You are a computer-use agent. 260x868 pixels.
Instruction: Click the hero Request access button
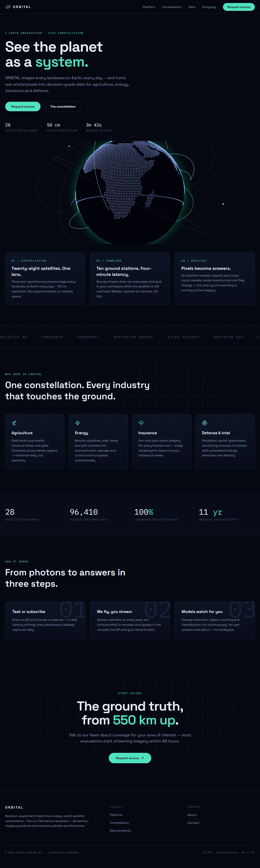tap(23, 106)
